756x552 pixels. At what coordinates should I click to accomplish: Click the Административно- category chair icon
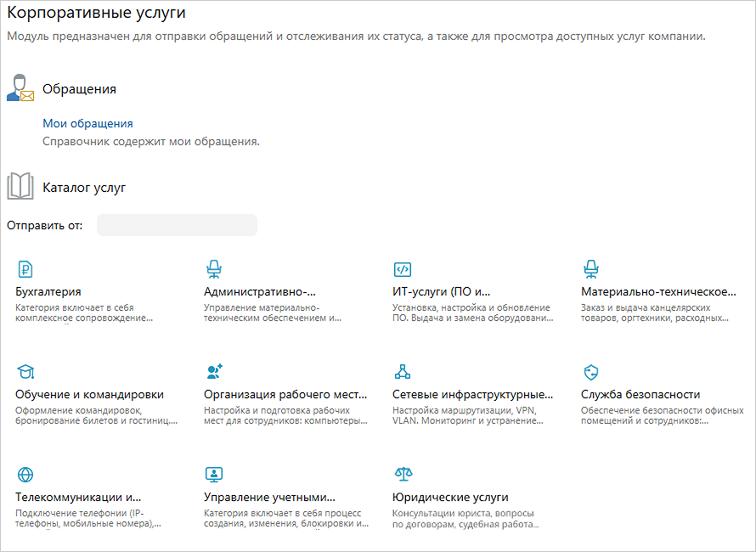(x=214, y=270)
